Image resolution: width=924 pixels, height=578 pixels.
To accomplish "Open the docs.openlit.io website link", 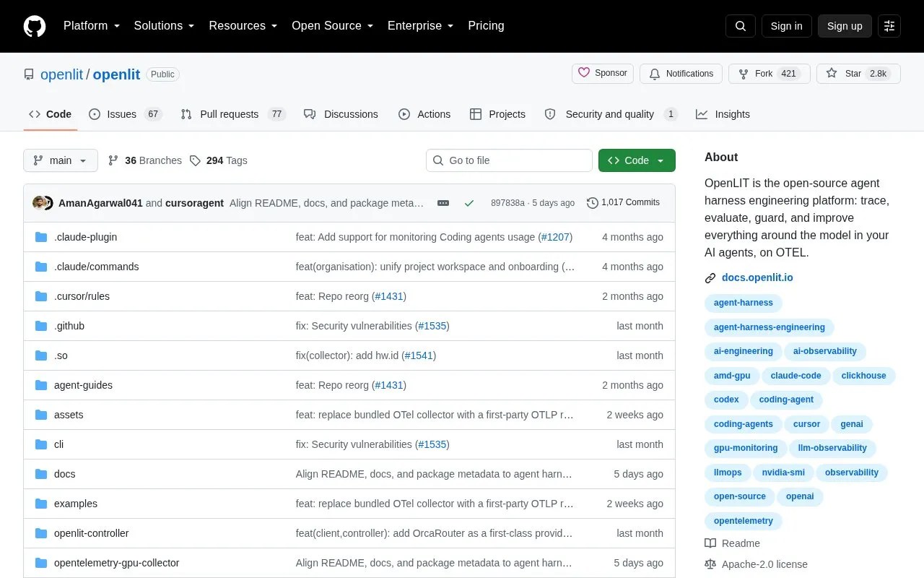I will (757, 278).
